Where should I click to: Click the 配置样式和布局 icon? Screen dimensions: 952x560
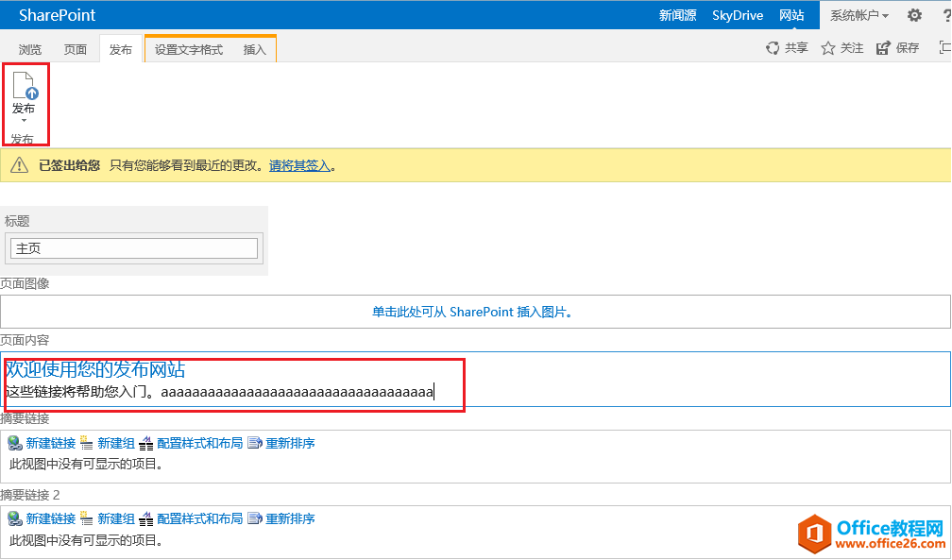(x=148, y=443)
